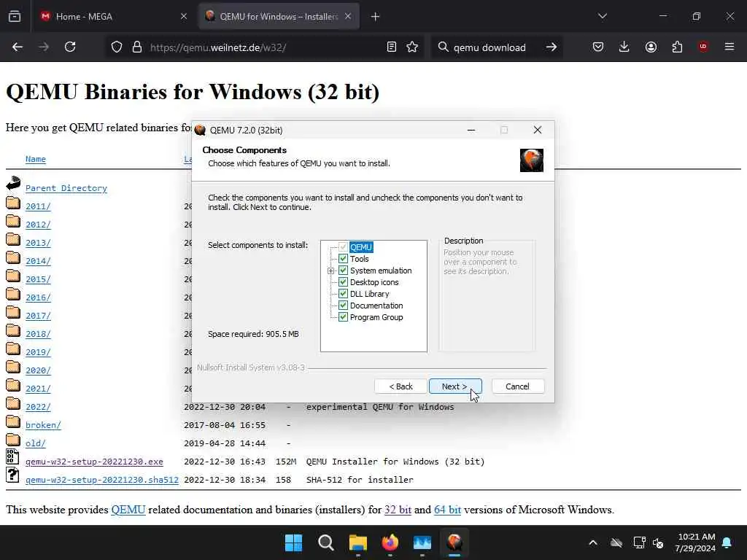747x560 pixels.
Task: Open tracking protection shield icon
Action: click(117, 47)
